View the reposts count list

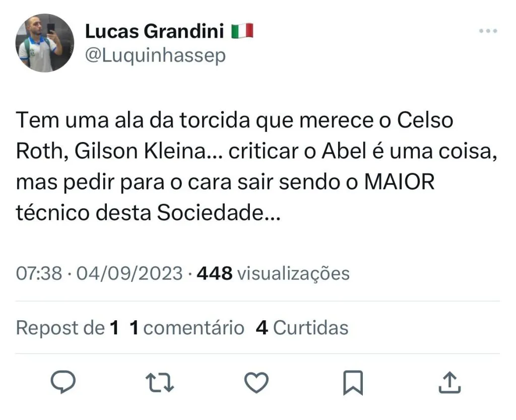coord(68,328)
